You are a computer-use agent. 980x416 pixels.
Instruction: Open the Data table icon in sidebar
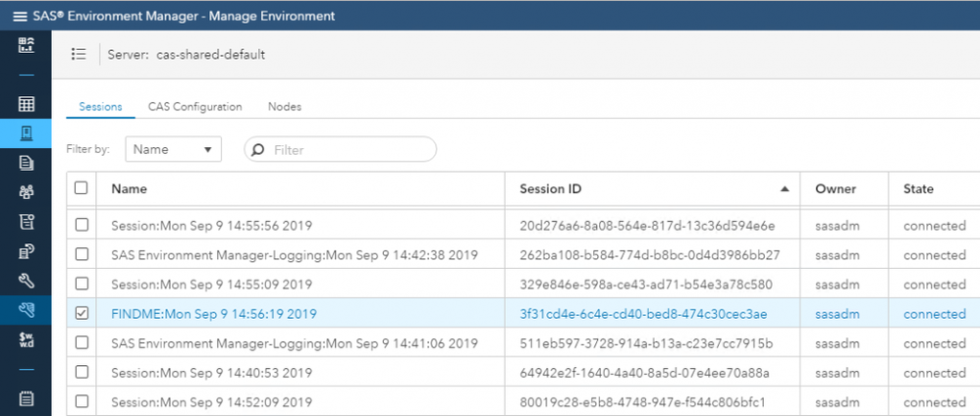coord(27,104)
